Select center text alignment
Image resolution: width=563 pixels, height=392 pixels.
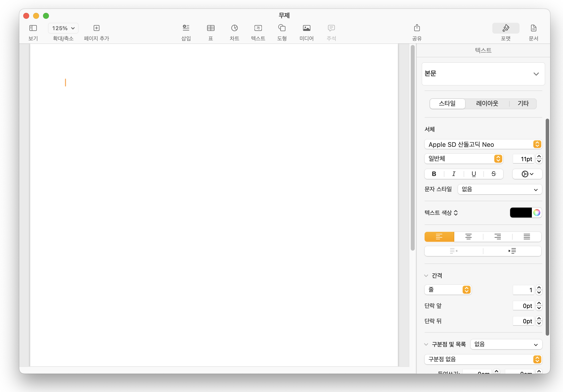point(468,237)
